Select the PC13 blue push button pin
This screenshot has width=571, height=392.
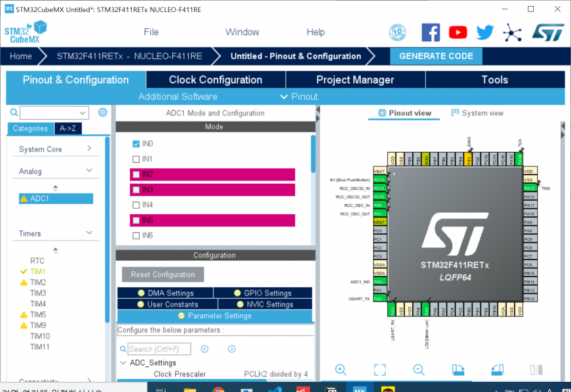click(x=379, y=180)
